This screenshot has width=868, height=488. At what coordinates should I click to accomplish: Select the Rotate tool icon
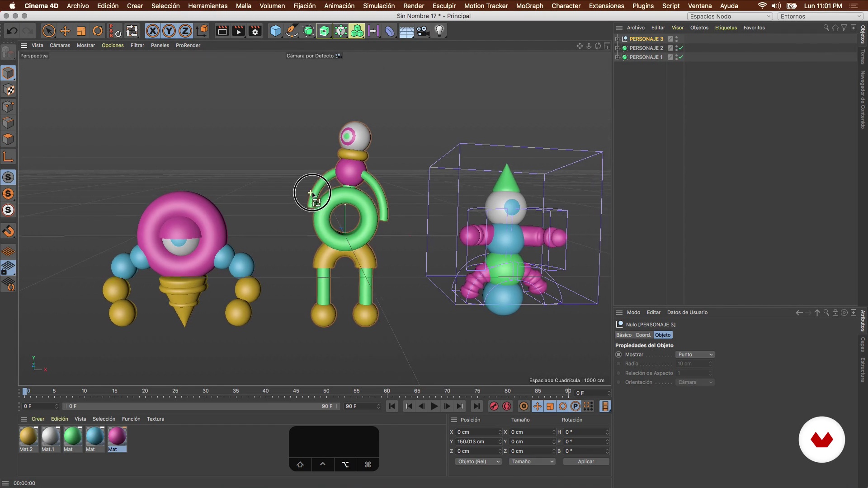pos(98,31)
